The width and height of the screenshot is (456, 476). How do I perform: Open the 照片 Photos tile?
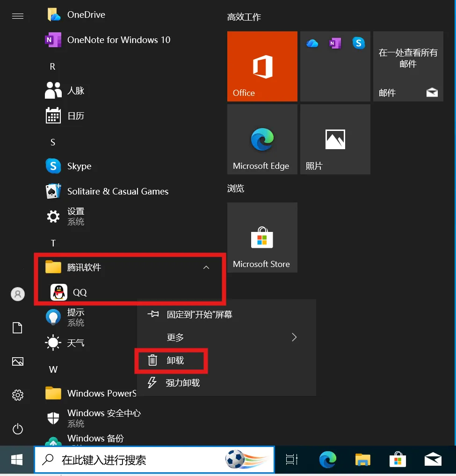pyautogui.click(x=335, y=139)
